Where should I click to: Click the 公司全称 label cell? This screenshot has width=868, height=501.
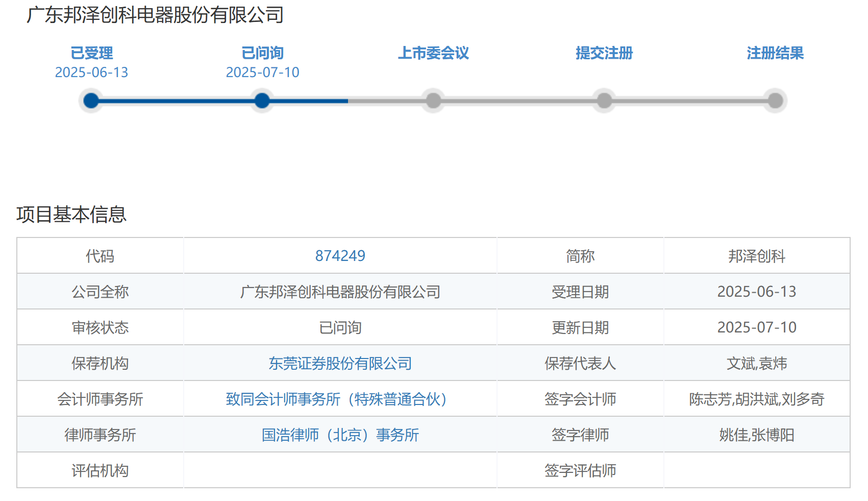100,292
